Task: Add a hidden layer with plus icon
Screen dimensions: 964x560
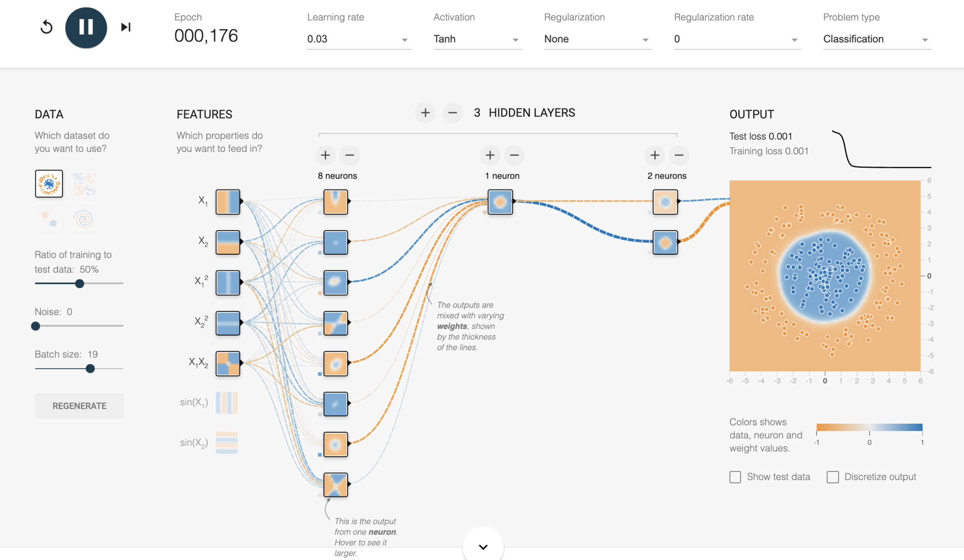Action: (x=425, y=113)
